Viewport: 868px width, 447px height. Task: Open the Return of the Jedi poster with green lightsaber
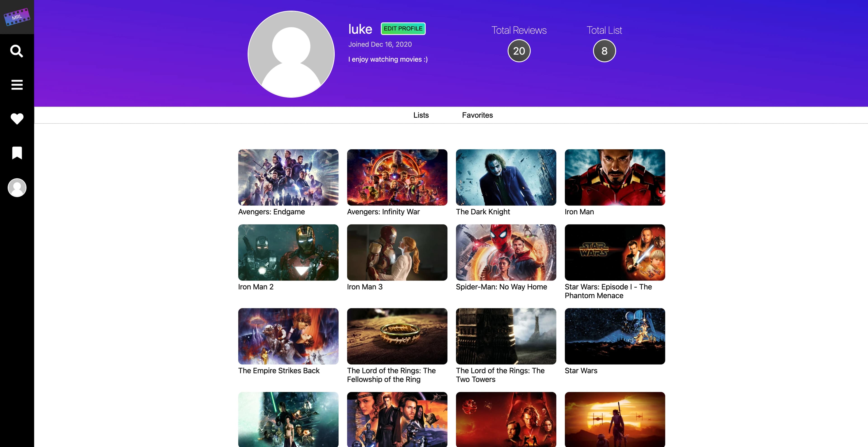point(288,419)
